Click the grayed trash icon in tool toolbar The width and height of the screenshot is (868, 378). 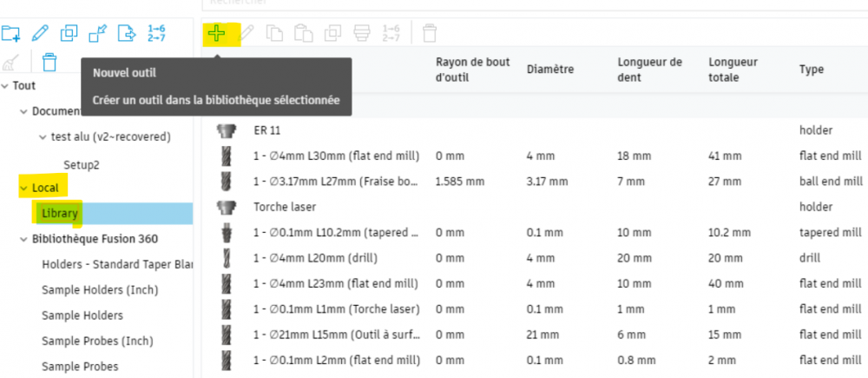point(430,33)
